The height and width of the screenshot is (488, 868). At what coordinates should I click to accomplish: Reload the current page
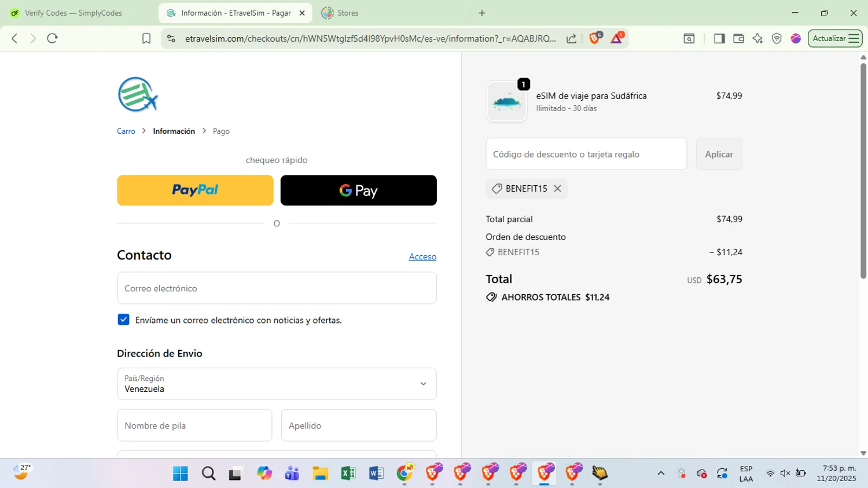(x=52, y=38)
